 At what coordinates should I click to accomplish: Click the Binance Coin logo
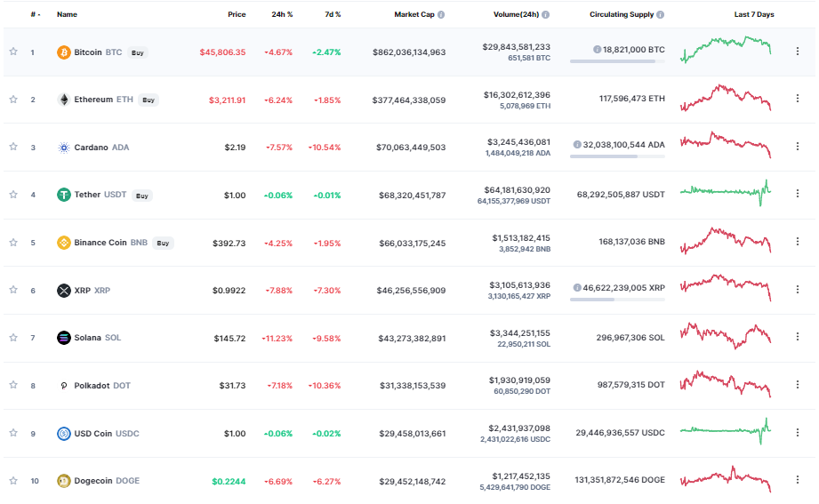click(x=64, y=243)
